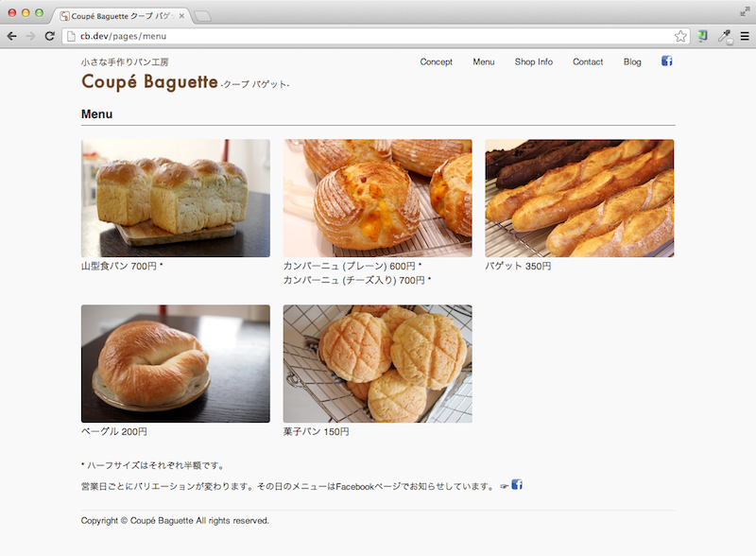Viewport: 756px width, 556px height.
Task: Click the green zoom window button
Action: (39, 13)
